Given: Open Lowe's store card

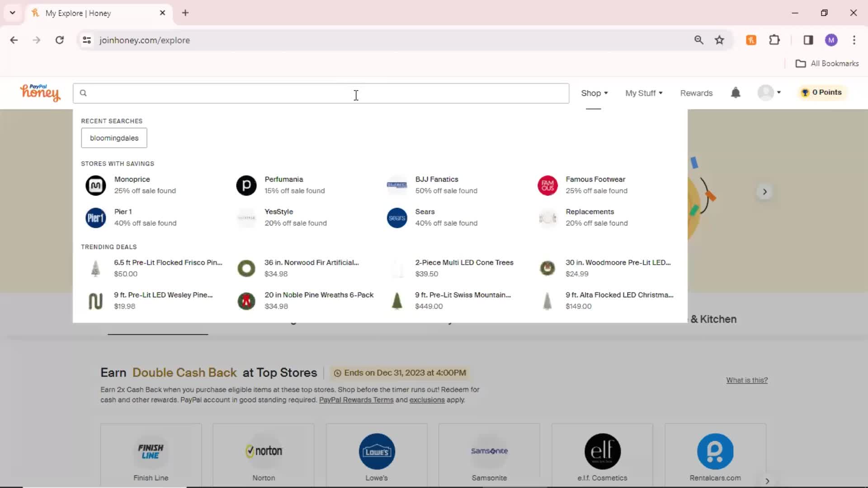Looking at the screenshot, I should 377,455.
